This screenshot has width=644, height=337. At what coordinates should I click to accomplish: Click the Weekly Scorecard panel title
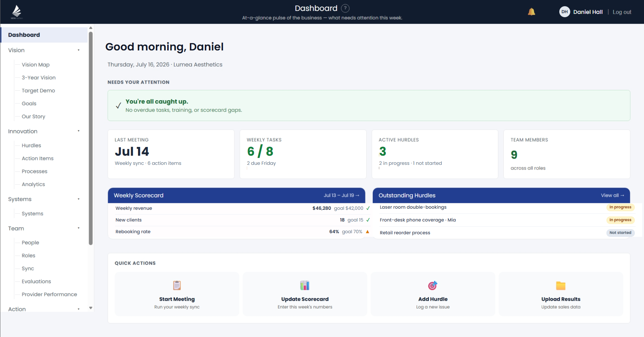pos(138,196)
